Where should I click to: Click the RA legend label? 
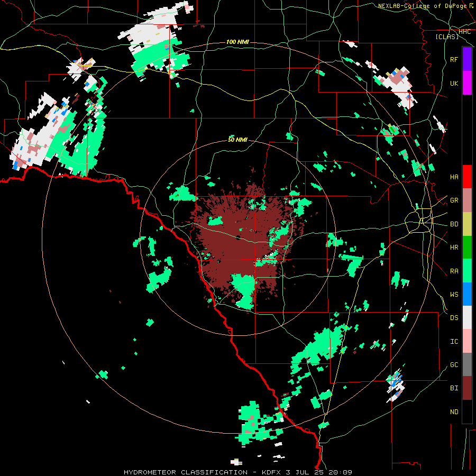tap(454, 271)
